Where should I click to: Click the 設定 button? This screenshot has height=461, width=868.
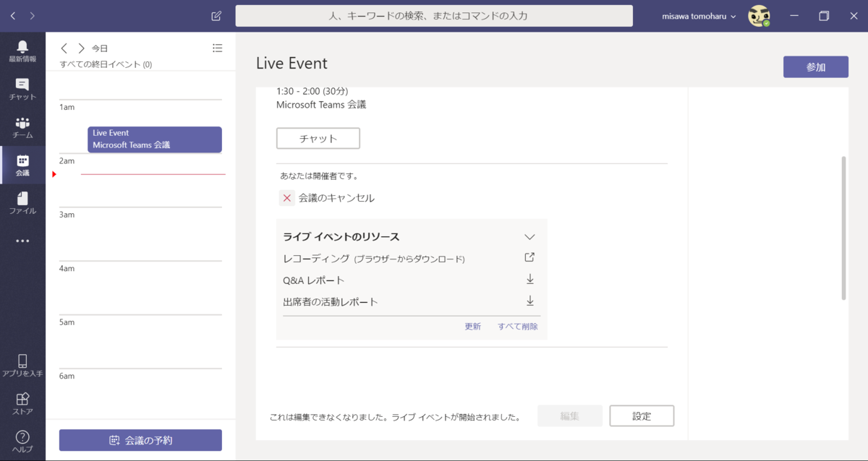(x=642, y=416)
